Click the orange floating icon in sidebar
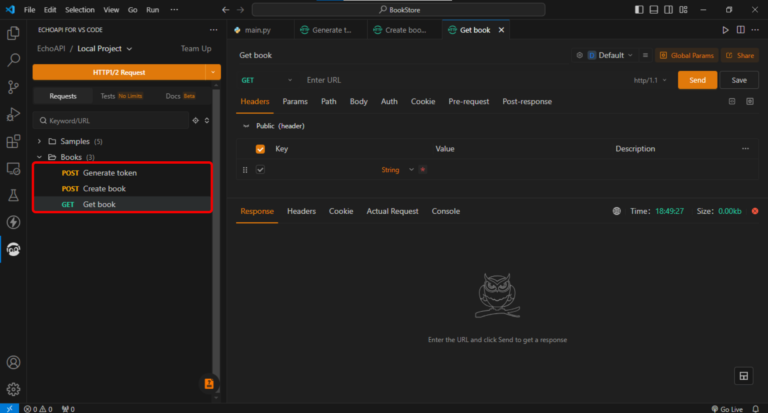Screen dimensions: 768x413 coord(209,383)
